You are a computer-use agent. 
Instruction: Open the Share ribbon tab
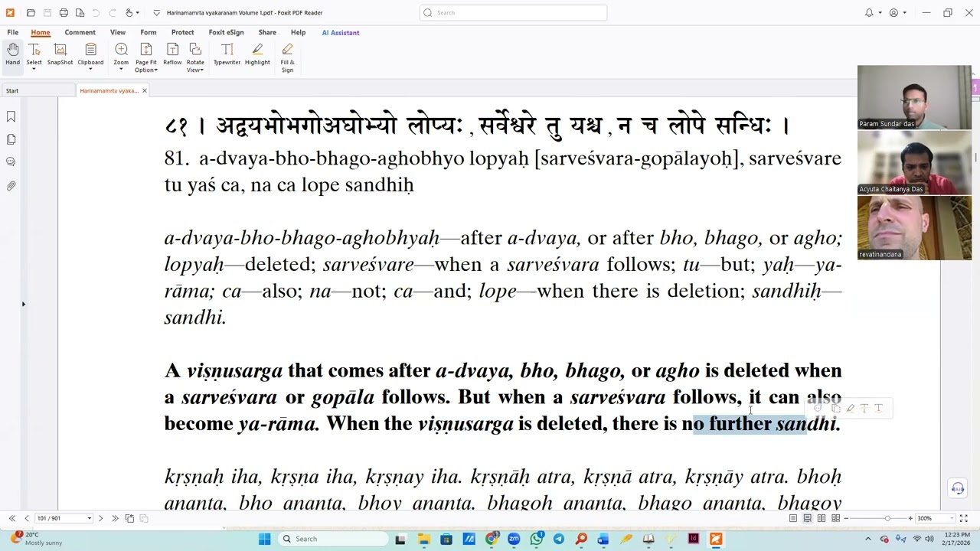pyautogui.click(x=267, y=32)
